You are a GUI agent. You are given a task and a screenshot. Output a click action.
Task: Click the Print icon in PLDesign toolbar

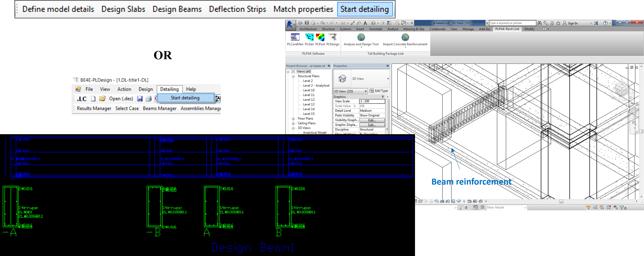pyautogui.click(x=148, y=99)
